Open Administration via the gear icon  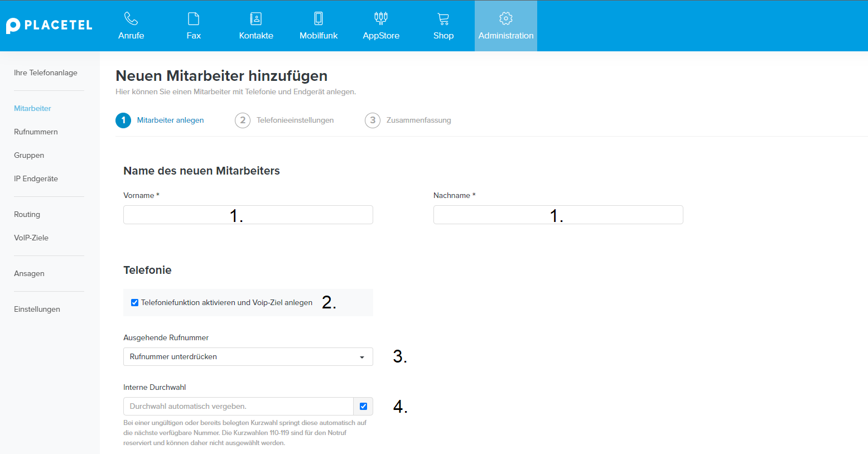click(x=506, y=18)
